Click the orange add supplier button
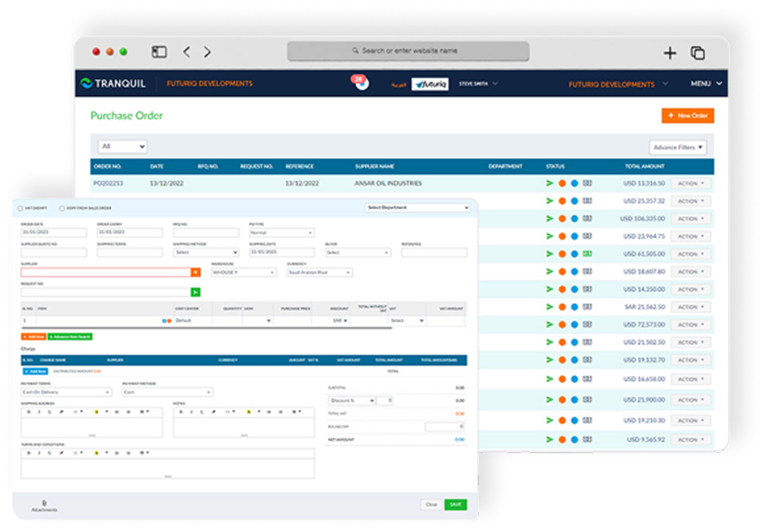Screen dimensions: 767x532 pyautogui.click(x=196, y=272)
